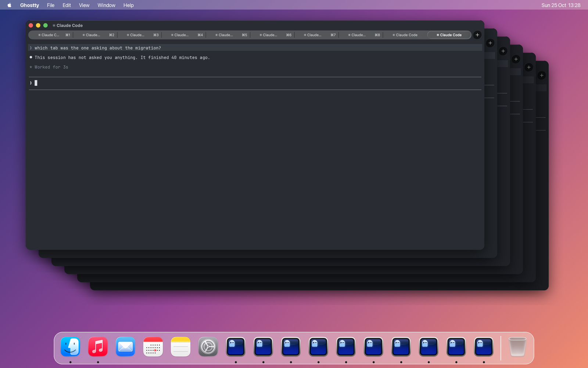Open the Claude tab marked ⌘8

[361, 35]
